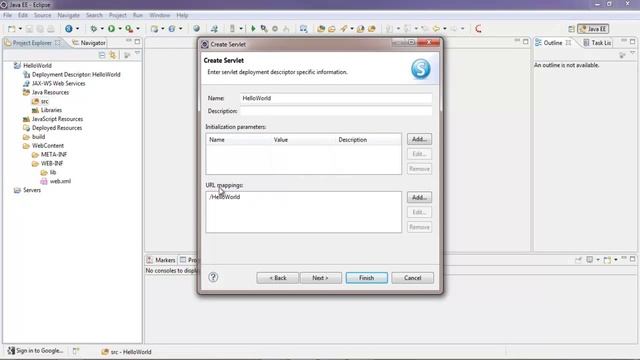Open the Navigate menu
The height and width of the screenshot is (360, 640).
click(69, 15)
